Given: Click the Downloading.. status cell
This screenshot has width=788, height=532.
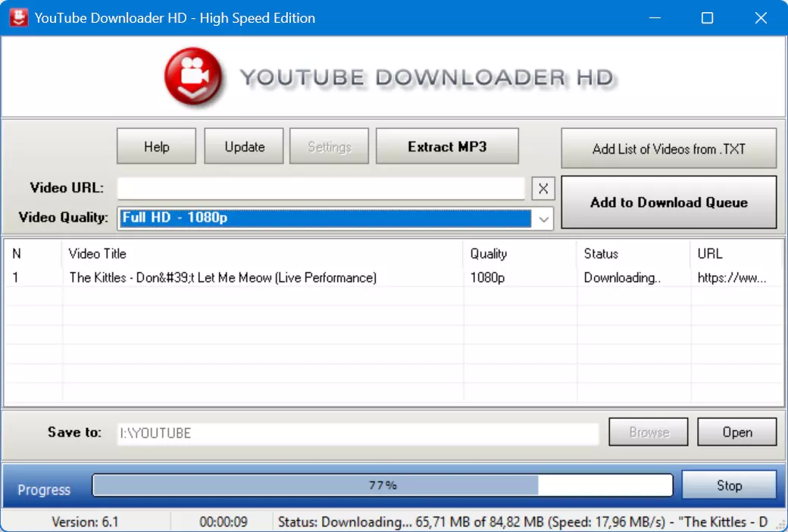Looking at the screenshot, I should pyautogui.click(x=622, y=277).
